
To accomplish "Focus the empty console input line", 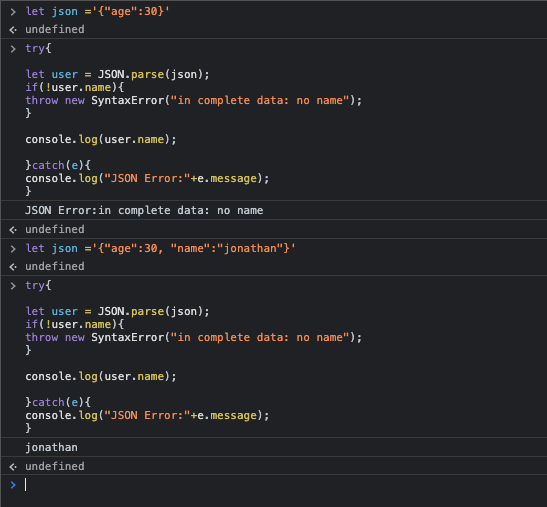I will (279, 485).
